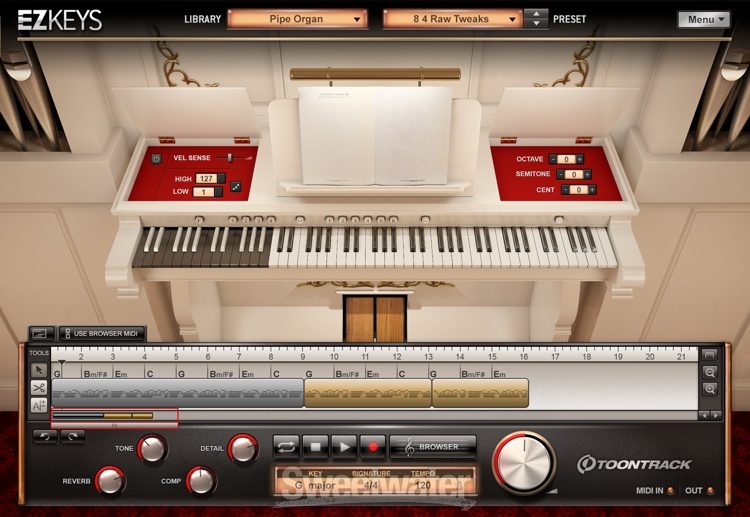Click the Detail knob
Image resolution: width=750 pixels, height=517 pixels.
point(243,449)
